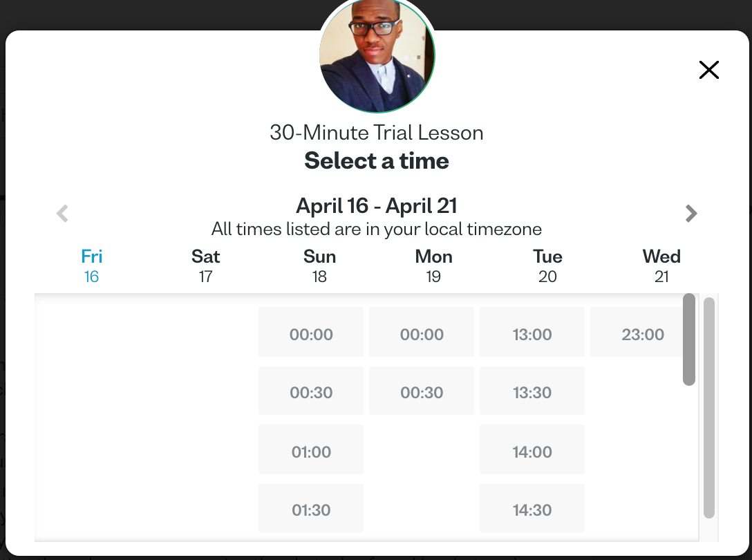This screenshot has height=560, width=752.
Task: Choose Sunday 01:30 time slot
Action: coord(311,508)
